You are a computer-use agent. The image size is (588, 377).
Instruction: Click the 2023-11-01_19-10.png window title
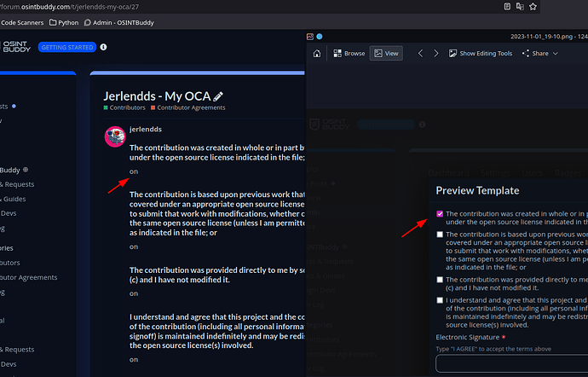click(549, 37)
